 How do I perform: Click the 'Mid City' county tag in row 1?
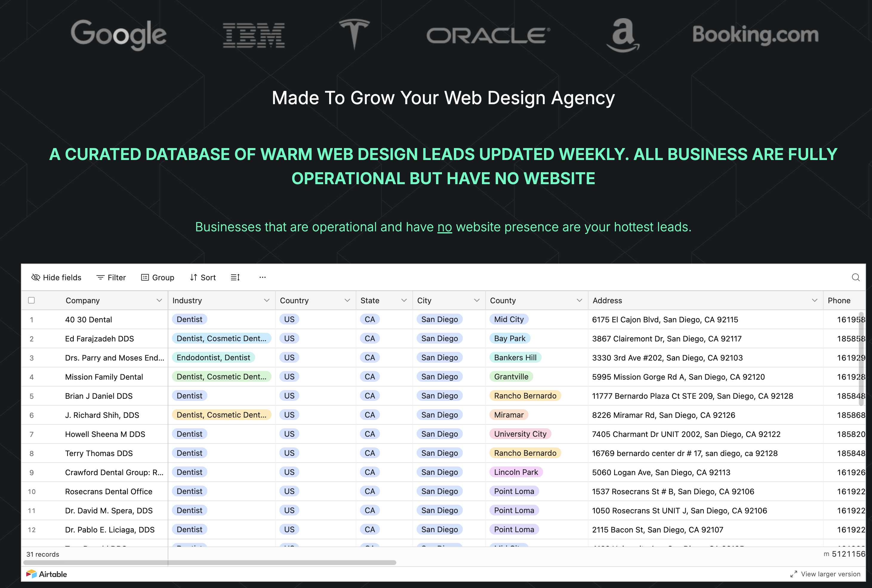(x=509, y=319)
